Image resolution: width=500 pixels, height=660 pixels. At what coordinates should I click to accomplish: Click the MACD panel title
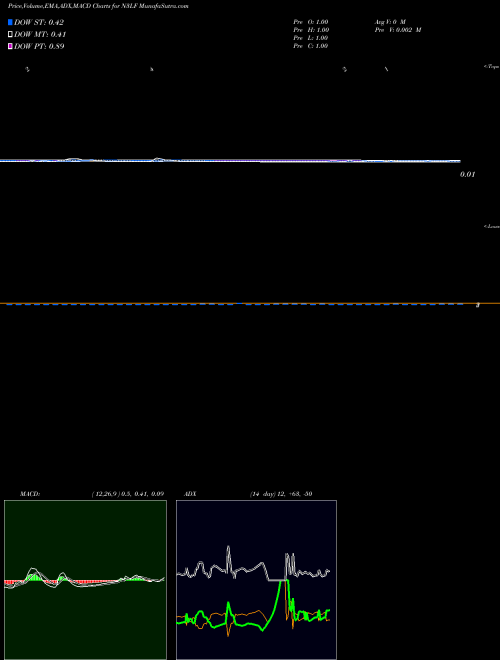30,494
